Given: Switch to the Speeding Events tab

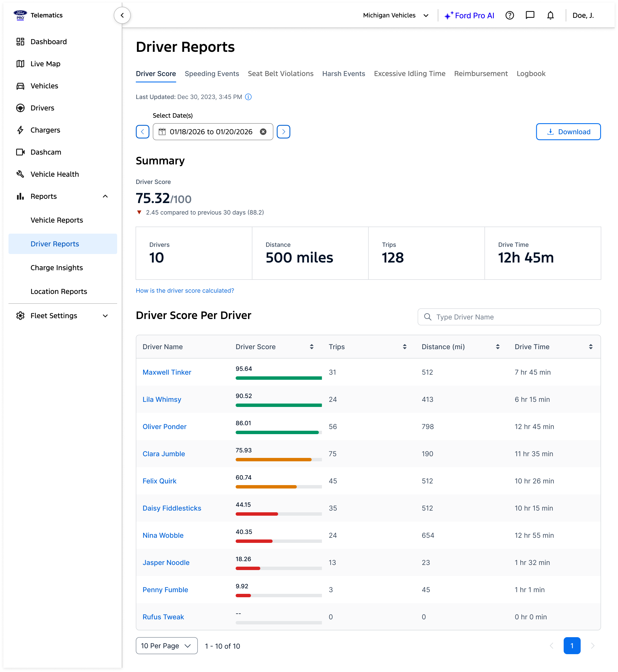Looking at the screenshot, I should (212, 74).
